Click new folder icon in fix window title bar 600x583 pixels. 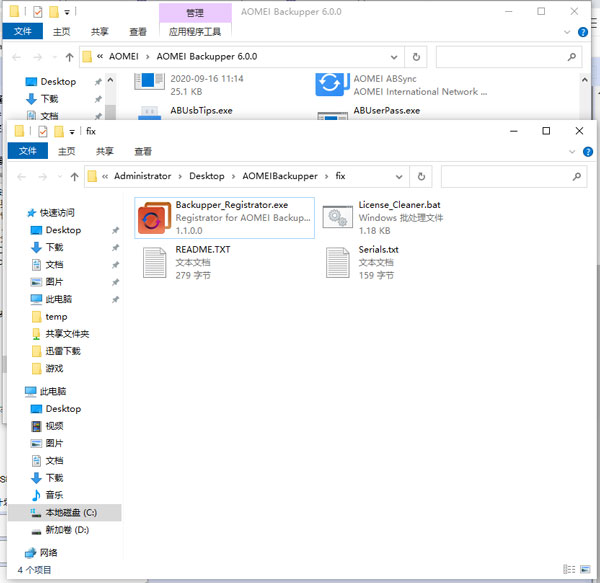tap(59, 132)
